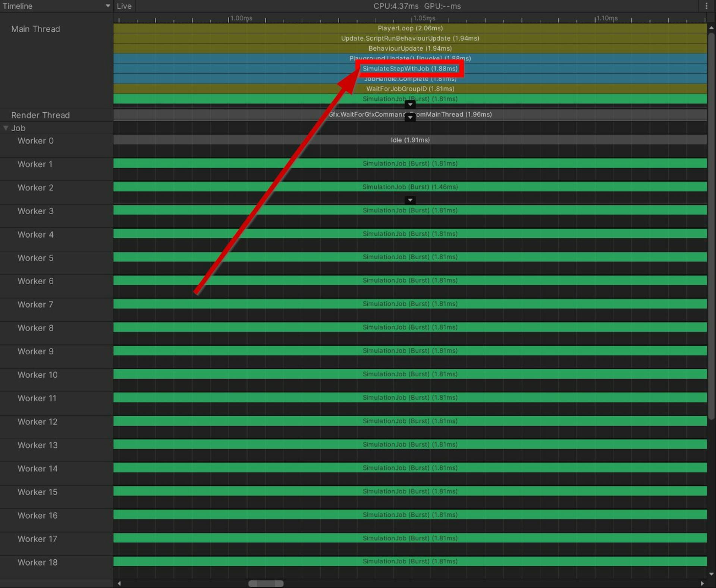Click the horizontal scrollbar thumb

(x=266, y=583)
